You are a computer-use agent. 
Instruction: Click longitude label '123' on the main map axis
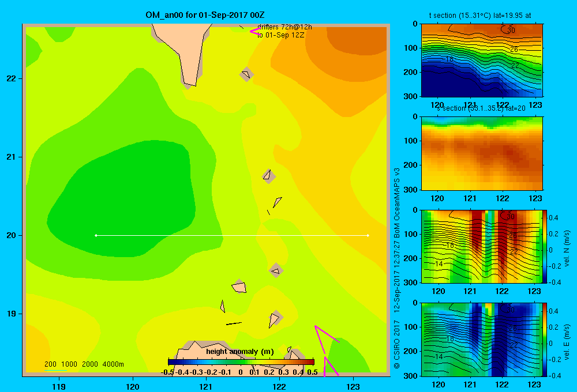pos(353,386)
